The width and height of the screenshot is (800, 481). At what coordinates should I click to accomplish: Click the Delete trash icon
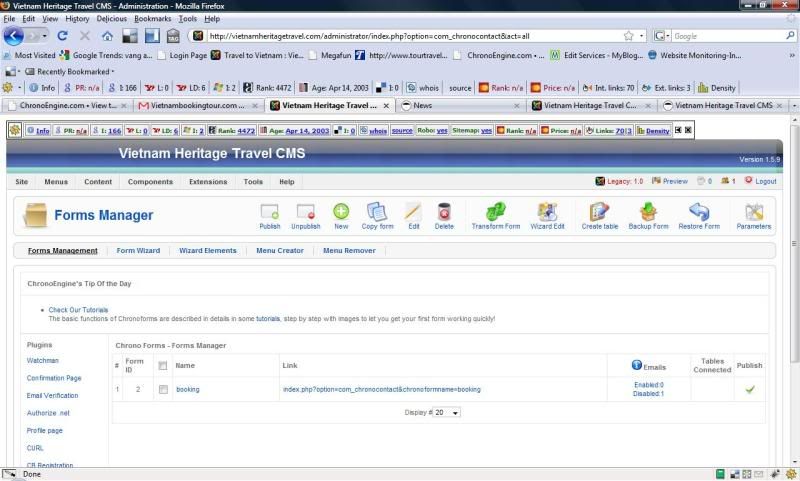point(444,212)
